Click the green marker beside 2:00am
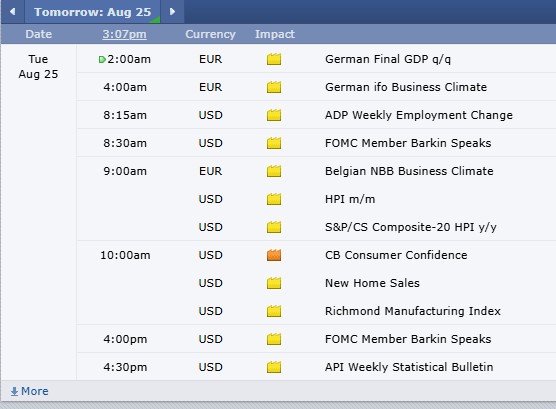The height and width of the screenshot is (409, 556). click(102, 59)
